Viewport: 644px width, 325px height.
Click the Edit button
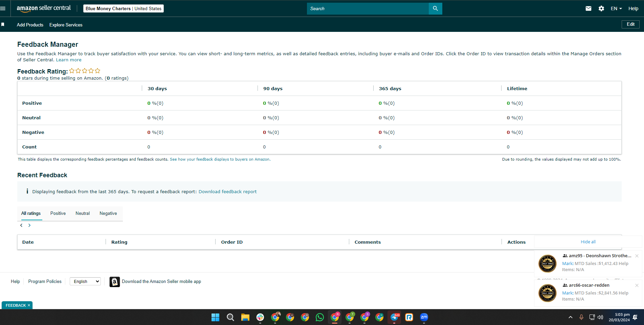(630, 24)
